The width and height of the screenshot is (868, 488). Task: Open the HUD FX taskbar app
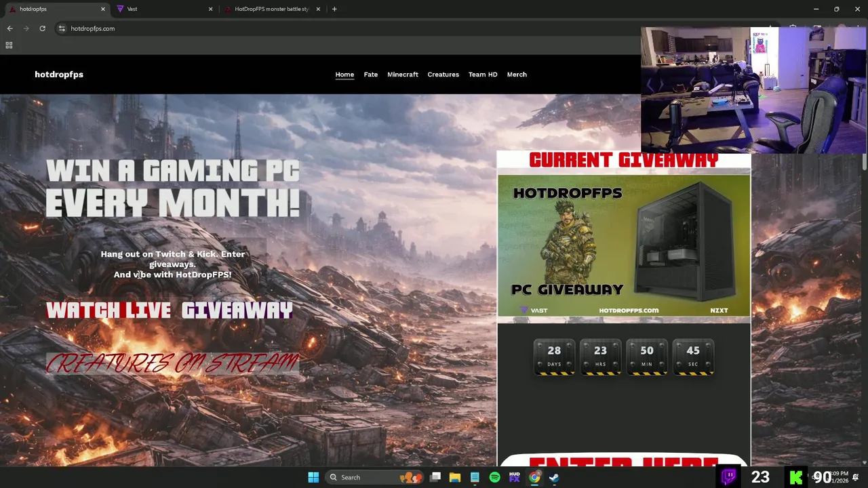515,477
